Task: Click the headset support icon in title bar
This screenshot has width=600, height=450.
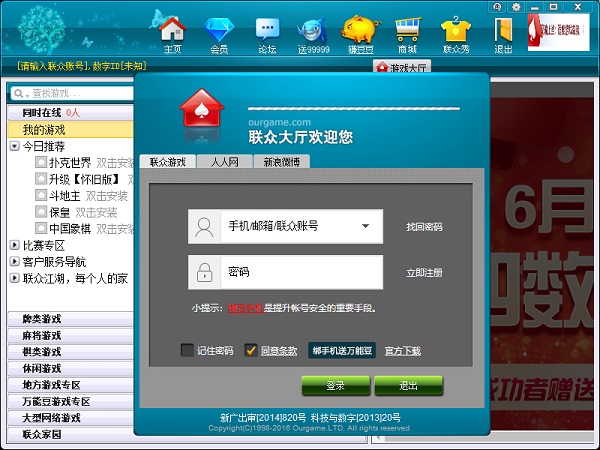Action: 497,7
